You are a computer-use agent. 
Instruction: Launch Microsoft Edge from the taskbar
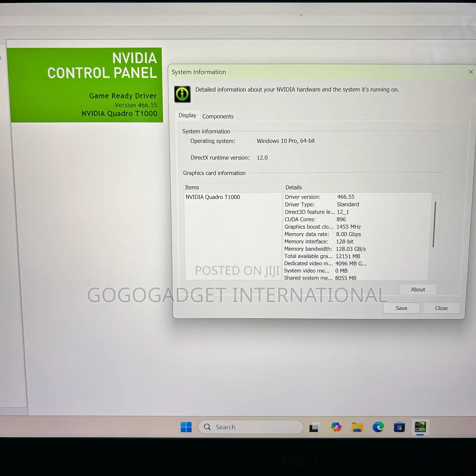(x=378, y=427)
